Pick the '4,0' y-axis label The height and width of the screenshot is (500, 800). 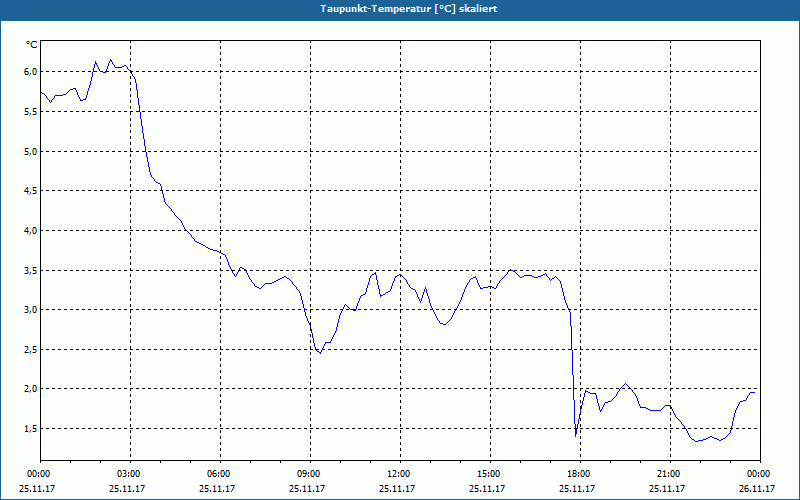click(x=31, y=231)
